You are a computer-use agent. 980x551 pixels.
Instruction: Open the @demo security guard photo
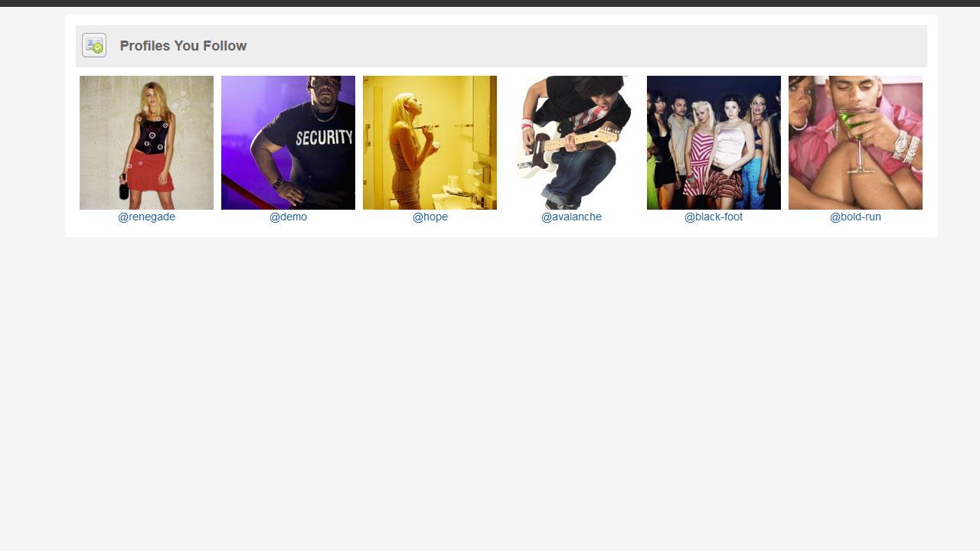tap(288, 142)
